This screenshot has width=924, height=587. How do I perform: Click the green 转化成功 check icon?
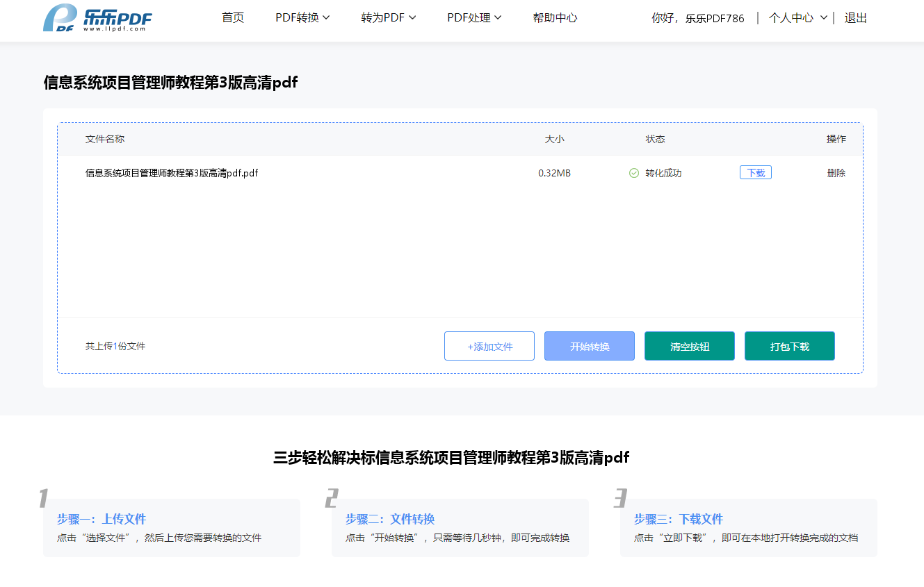click(x=634, y=173)
